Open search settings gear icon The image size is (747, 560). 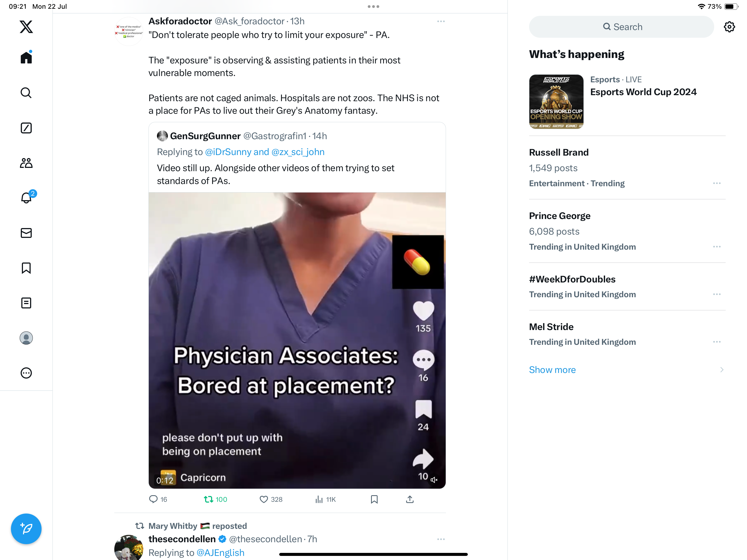(729, 27)
